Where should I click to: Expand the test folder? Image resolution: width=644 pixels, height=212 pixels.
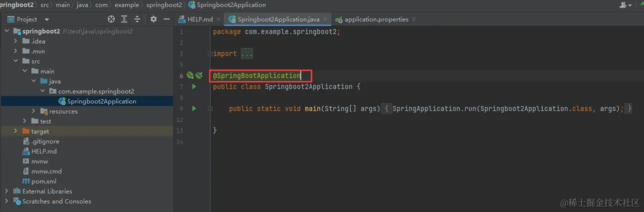[25, 121]
